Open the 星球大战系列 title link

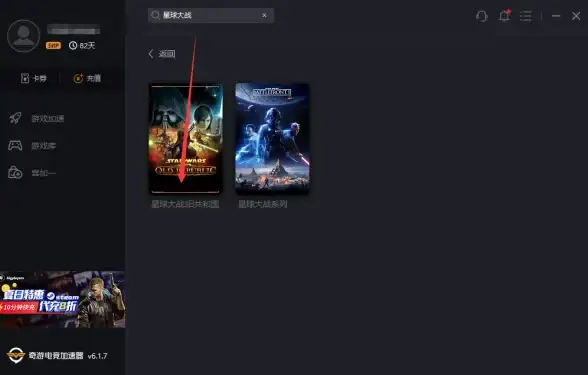tap(263, 204)
